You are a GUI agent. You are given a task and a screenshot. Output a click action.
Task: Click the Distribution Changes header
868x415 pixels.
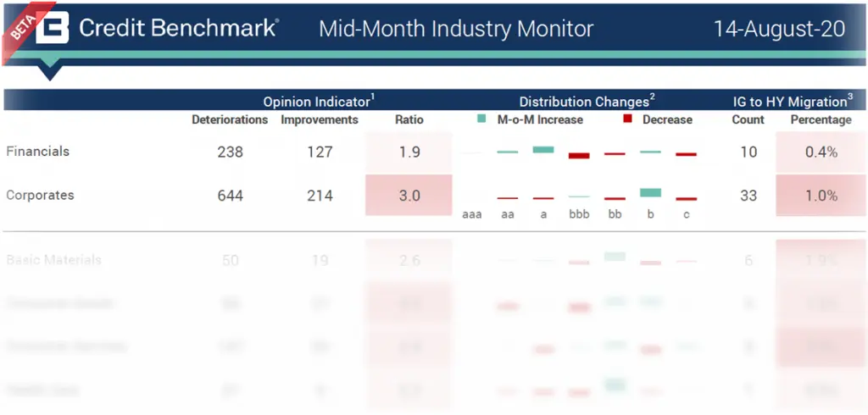click(587, 102)
